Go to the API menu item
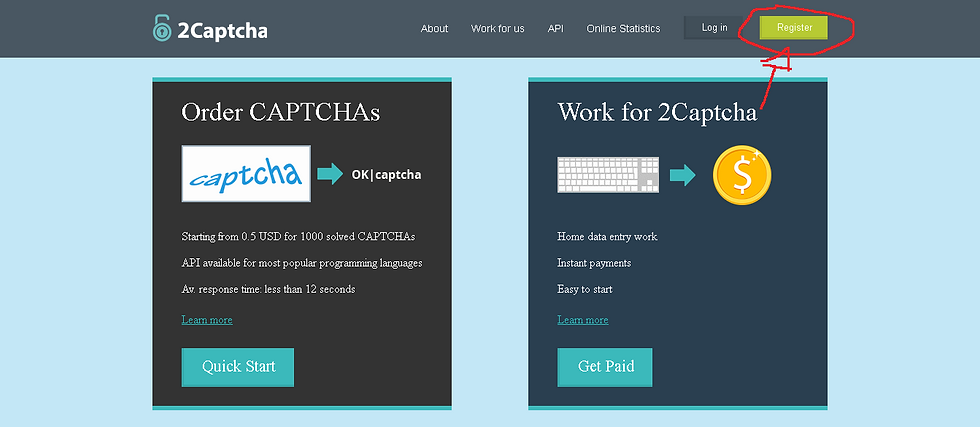This screenshot has height=427, width=980. point(556,29)
